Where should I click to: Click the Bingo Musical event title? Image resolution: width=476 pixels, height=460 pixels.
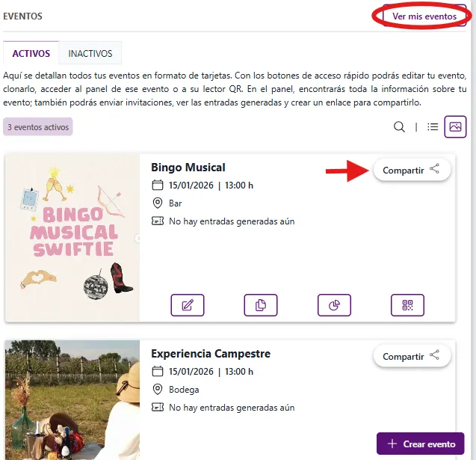188,168
